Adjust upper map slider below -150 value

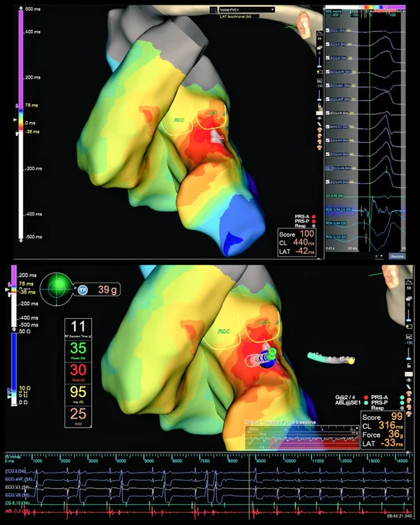(319, 95)
